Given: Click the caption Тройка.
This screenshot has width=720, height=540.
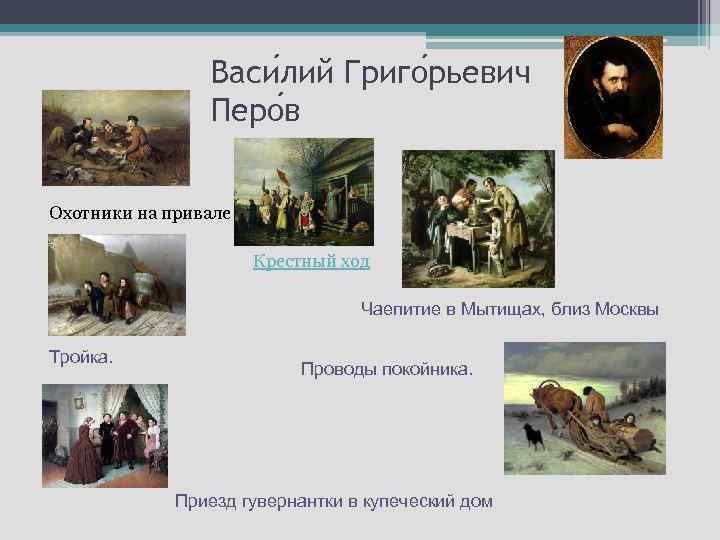Looking at the screenshot, I should [81, 357].
